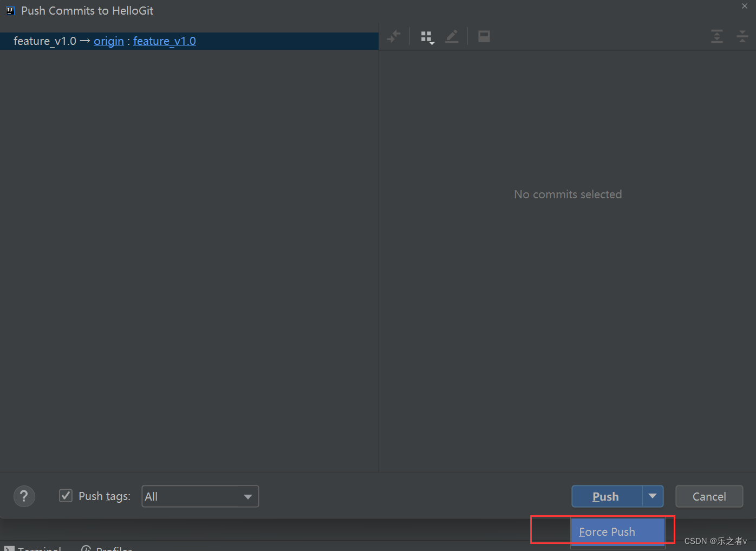
Task: Click the Expand All icon
Action: coord(717,36)
